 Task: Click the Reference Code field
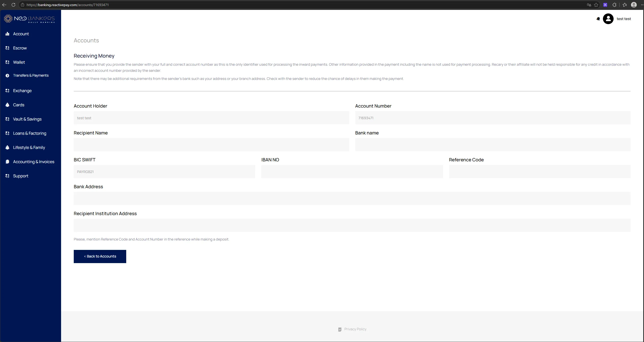click(540, 172)
